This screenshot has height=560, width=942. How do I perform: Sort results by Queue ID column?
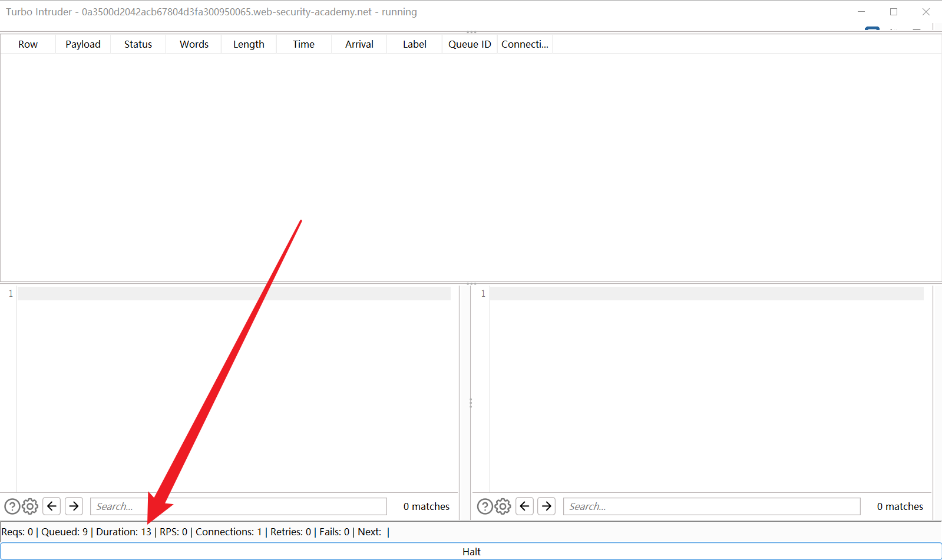coord(470,44)
